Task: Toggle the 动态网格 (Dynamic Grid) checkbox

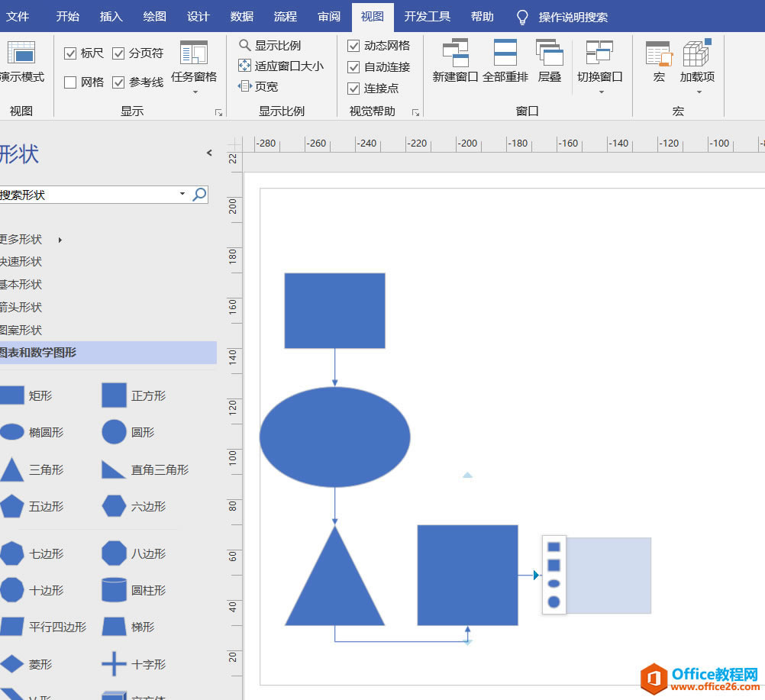Action: 353,46
